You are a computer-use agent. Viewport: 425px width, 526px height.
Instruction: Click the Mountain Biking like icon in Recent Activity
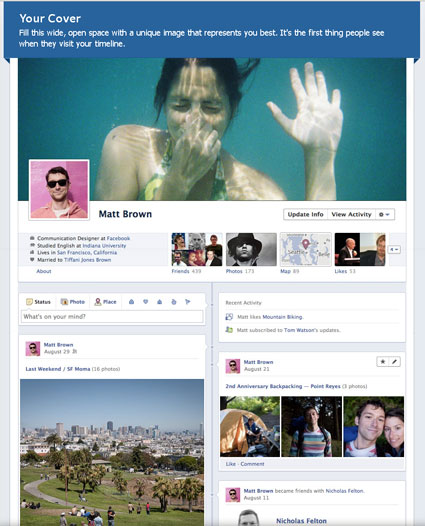point(229,317)
